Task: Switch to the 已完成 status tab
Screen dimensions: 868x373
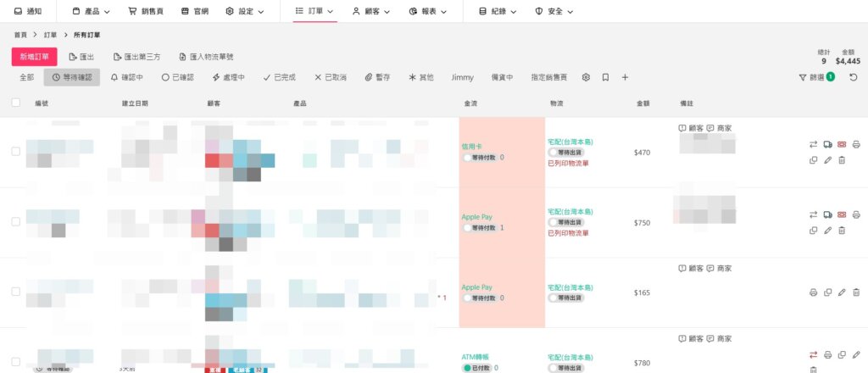Action: pos(279,77)
